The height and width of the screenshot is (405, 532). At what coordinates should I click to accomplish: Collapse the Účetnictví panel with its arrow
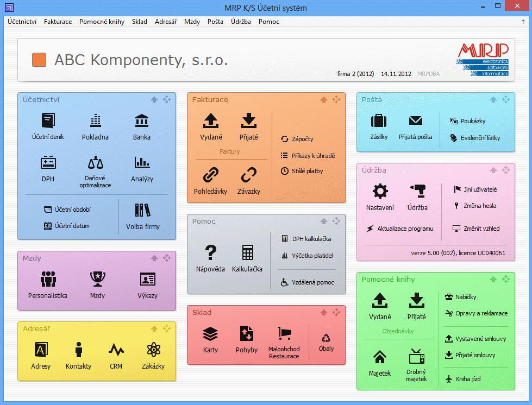[x=154, y=100]
